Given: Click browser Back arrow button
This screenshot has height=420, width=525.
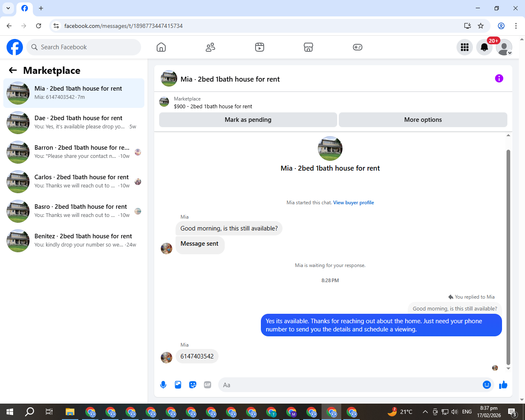Looking at the screenshot, I should coord(9,26).
